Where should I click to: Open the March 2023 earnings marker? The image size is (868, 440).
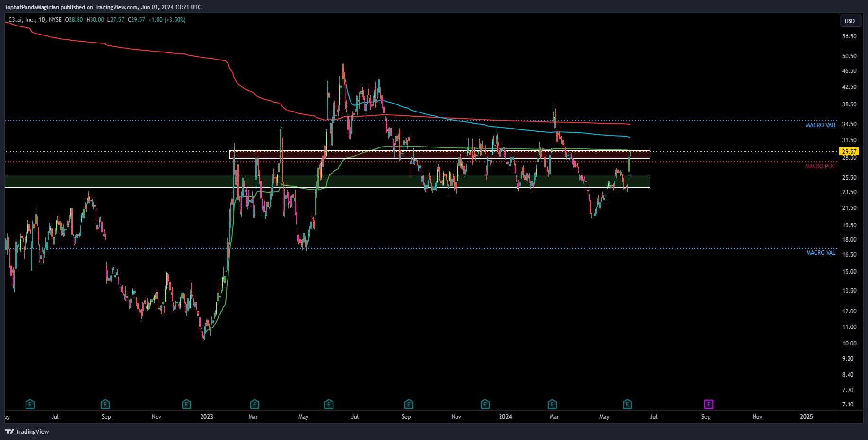coord(254,404)
